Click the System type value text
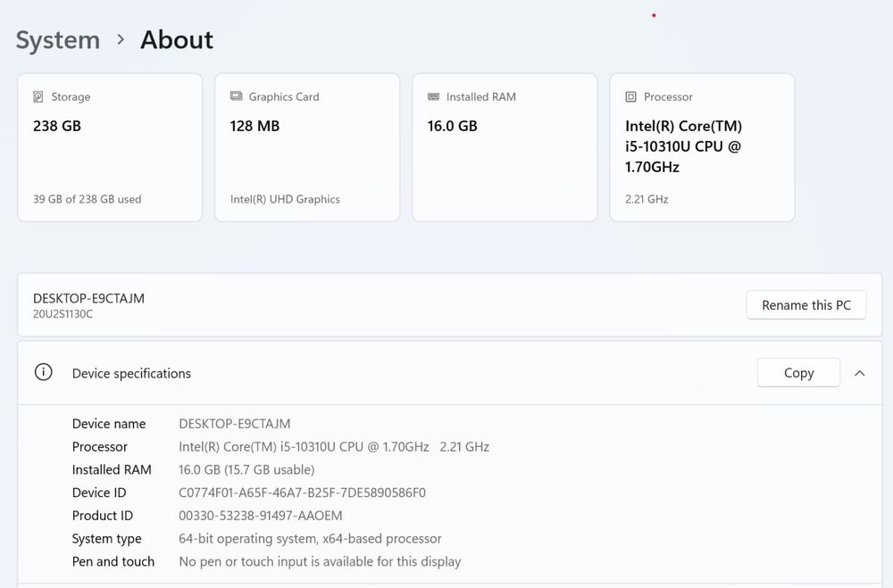Screen dimensions: 893x588 pos(310,539)
